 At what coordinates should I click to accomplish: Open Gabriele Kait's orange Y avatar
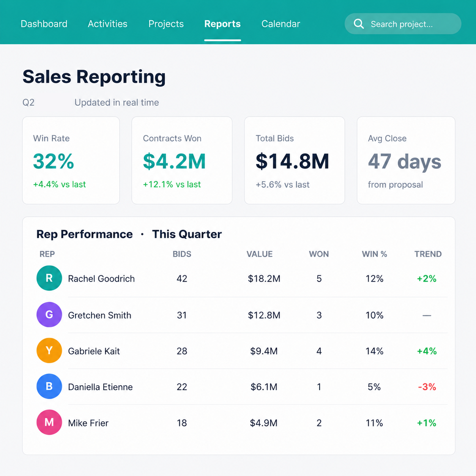pos(49,350)
